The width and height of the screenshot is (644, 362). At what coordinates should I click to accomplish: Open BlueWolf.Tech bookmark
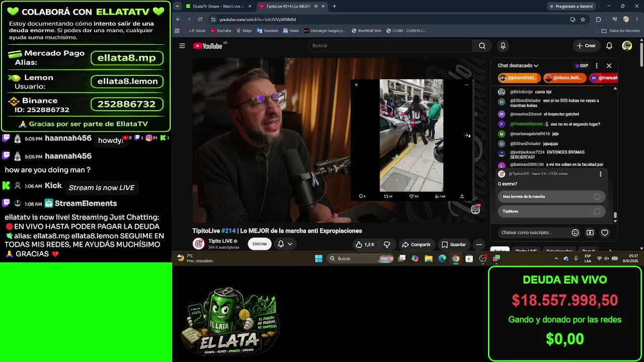coord(366,31)
